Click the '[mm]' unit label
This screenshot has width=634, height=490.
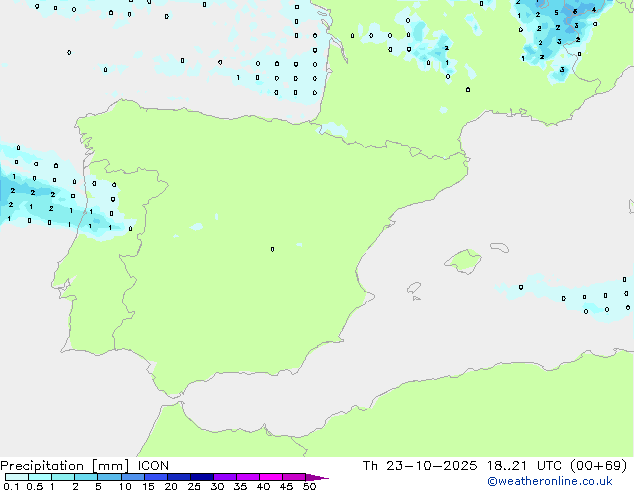coord(111,466)
